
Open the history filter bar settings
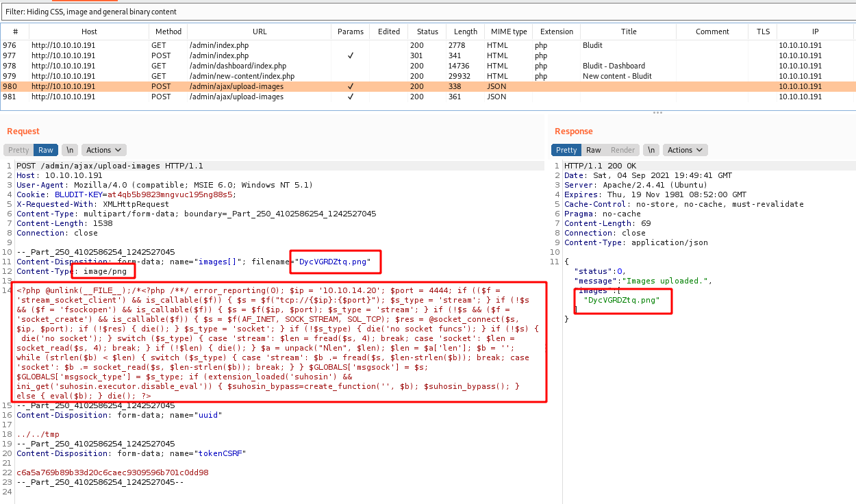coord(428,12)
